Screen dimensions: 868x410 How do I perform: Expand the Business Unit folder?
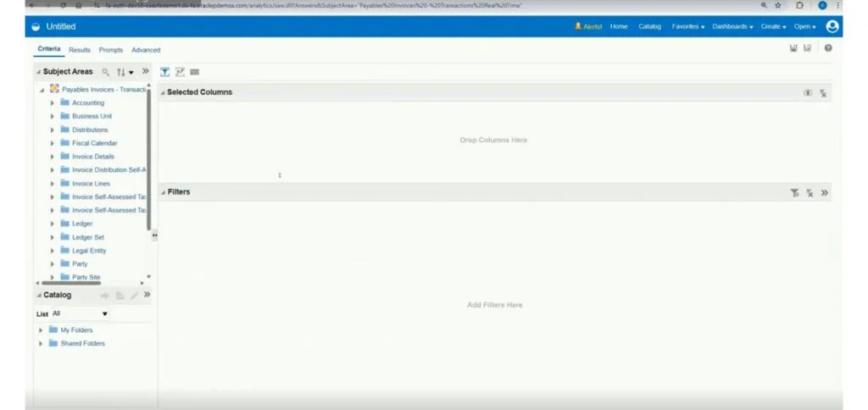point(52,116)
